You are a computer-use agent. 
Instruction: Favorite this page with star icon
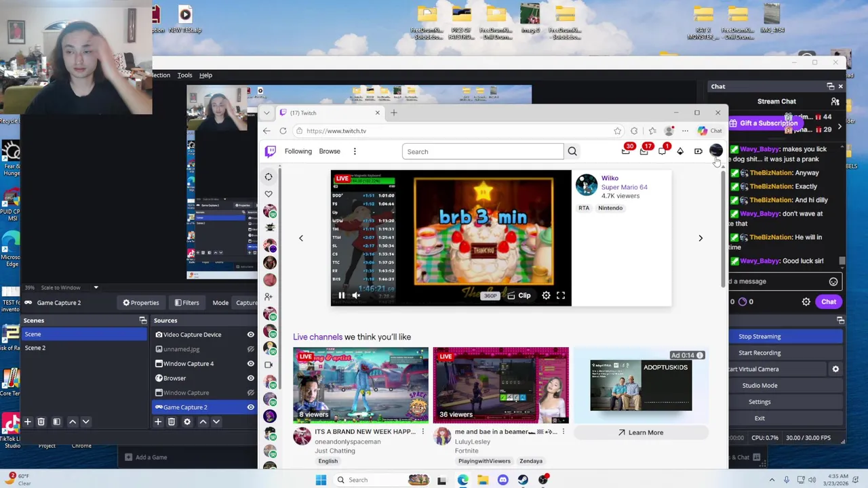(x=617, y=131)
